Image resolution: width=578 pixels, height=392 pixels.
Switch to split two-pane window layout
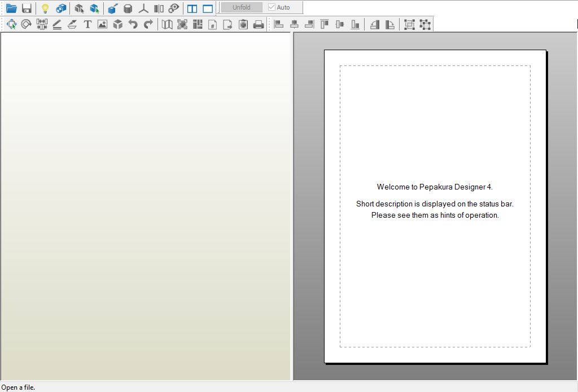coord(192,8)
